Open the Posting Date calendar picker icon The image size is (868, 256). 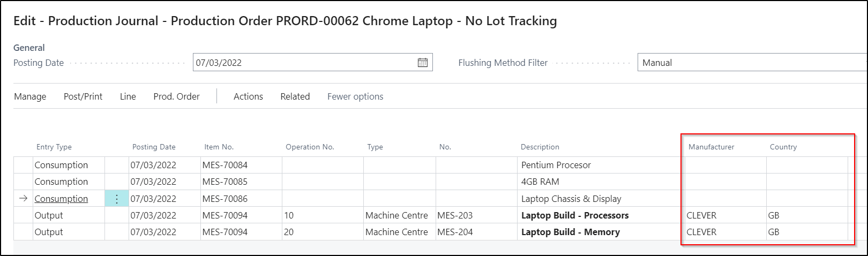(422, 63)
